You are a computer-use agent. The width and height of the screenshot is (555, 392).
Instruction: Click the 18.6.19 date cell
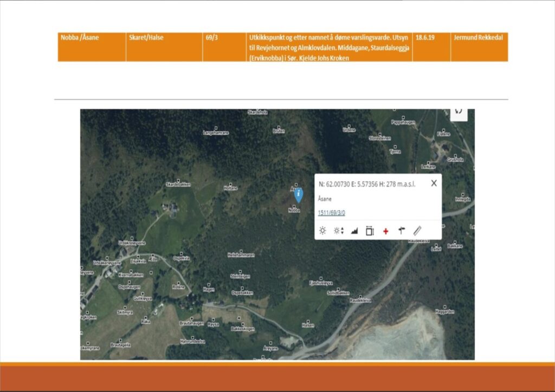pyautogui.click(x=425, y=38)
